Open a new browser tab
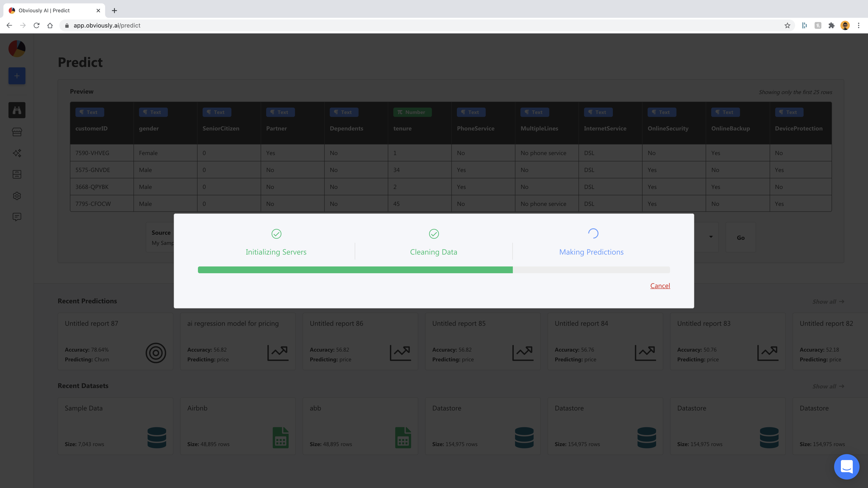This screenshot has height=488, width=868. coord(115,10)
